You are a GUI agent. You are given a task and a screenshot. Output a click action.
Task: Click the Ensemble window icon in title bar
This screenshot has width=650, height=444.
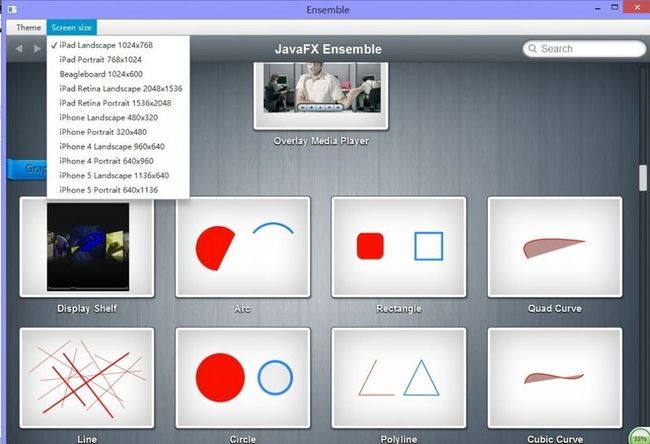(x=12, y=9)
